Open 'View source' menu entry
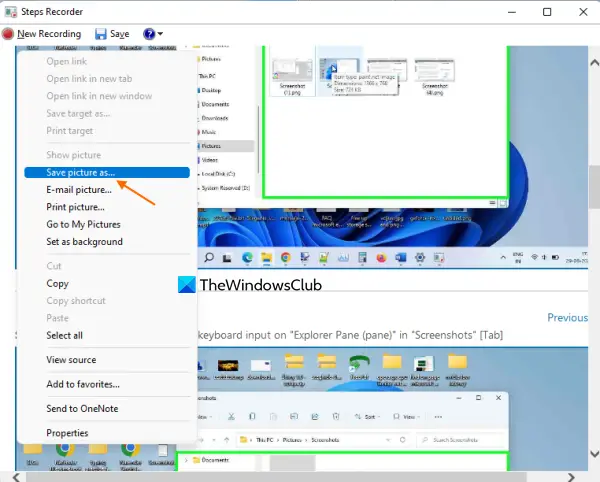The width and height of the screenshot is (600, 482). click(x=71, y=360)
